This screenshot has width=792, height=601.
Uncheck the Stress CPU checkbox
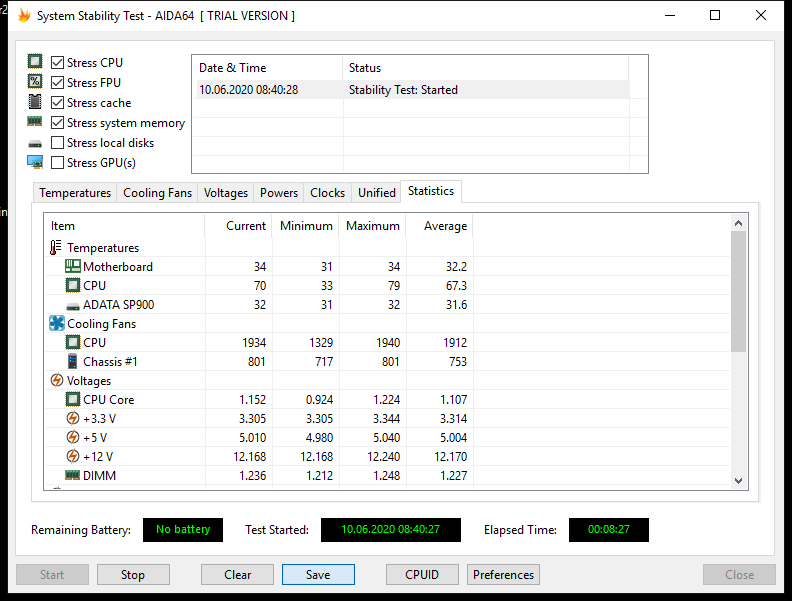tap(58, 62)
